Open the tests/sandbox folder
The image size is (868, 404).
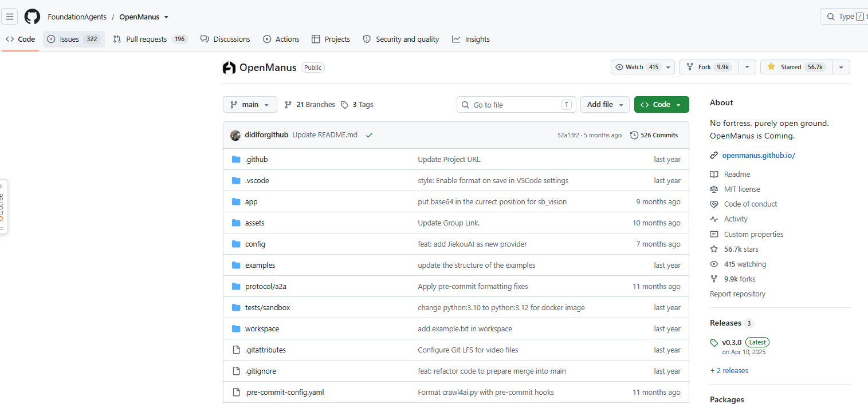268,307
